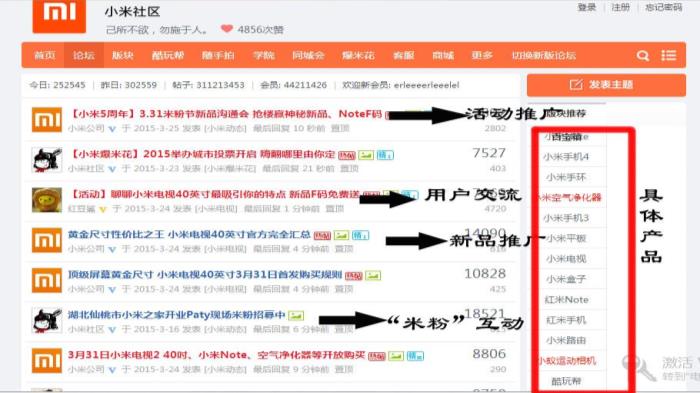Click the 今日: 252545 statistic

(57, 85)
